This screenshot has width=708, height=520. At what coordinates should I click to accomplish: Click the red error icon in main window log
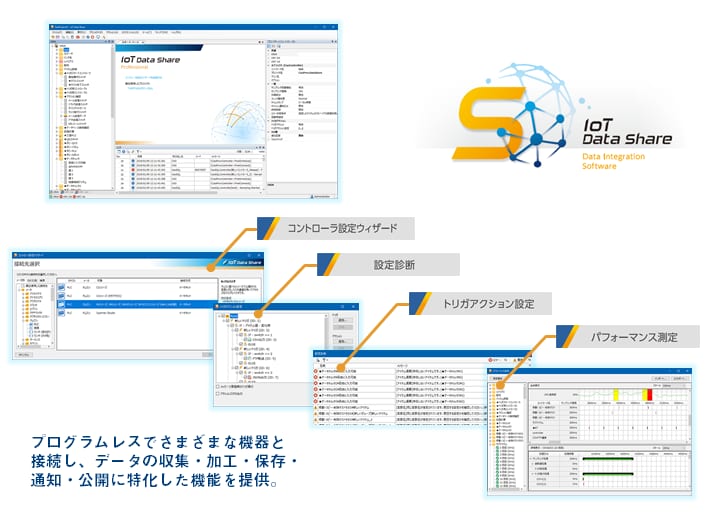coord(133,170)
